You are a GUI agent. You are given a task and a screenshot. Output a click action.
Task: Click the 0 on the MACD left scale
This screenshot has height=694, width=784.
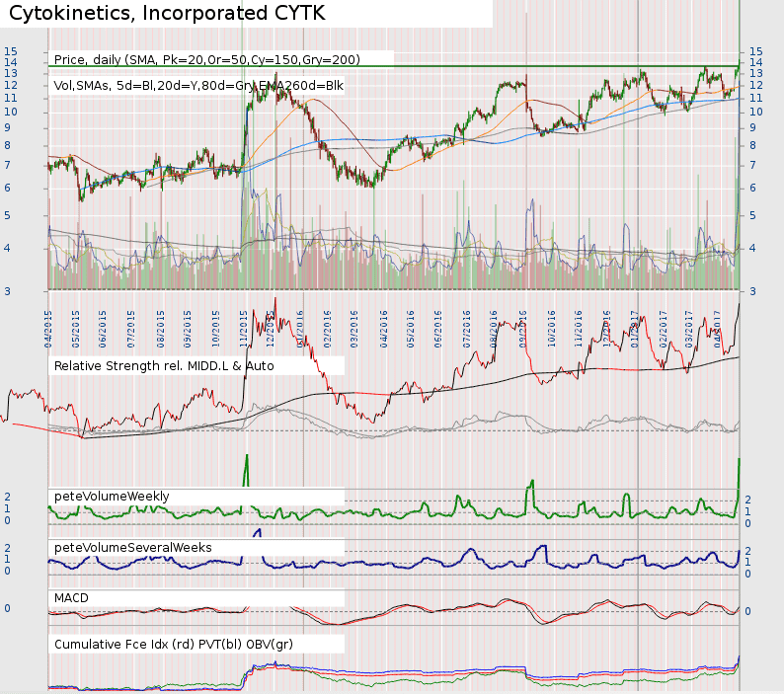click(x=7, y=608)
